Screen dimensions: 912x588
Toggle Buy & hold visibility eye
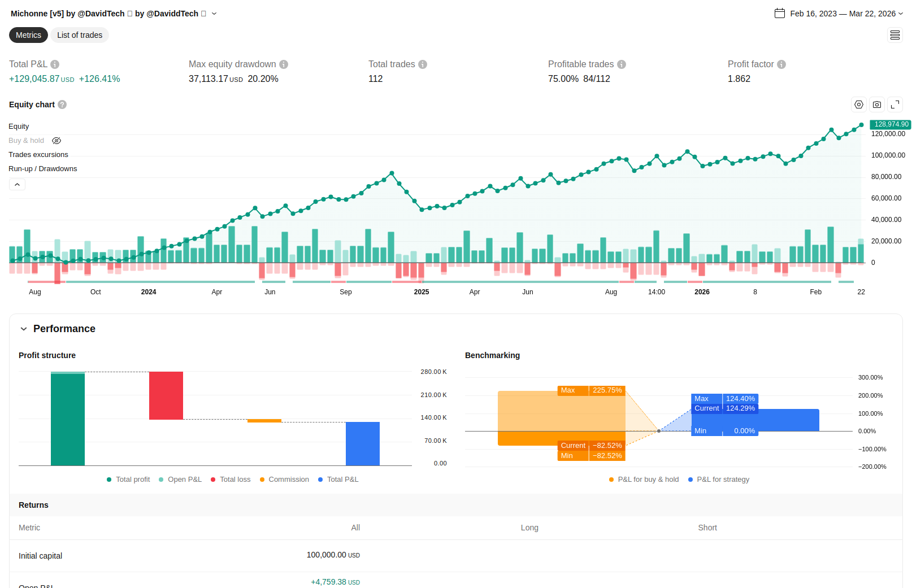tap(57, 141)
